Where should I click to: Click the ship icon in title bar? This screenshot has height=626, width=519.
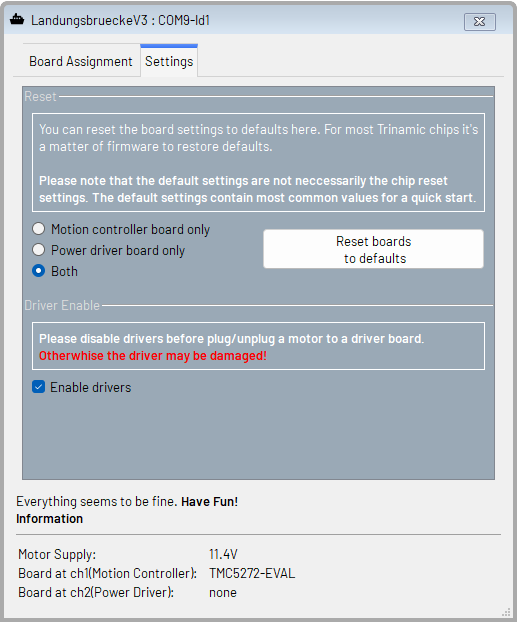[x=17, y=20]
